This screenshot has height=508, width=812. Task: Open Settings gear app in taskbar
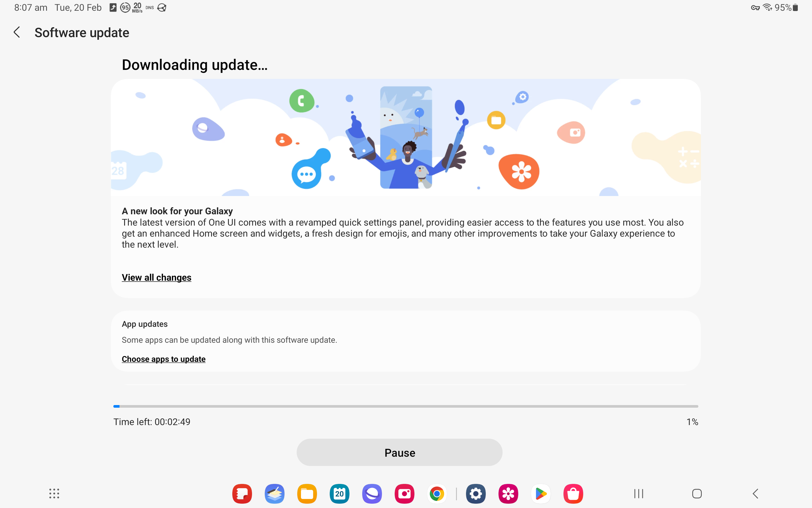[476, 494]
